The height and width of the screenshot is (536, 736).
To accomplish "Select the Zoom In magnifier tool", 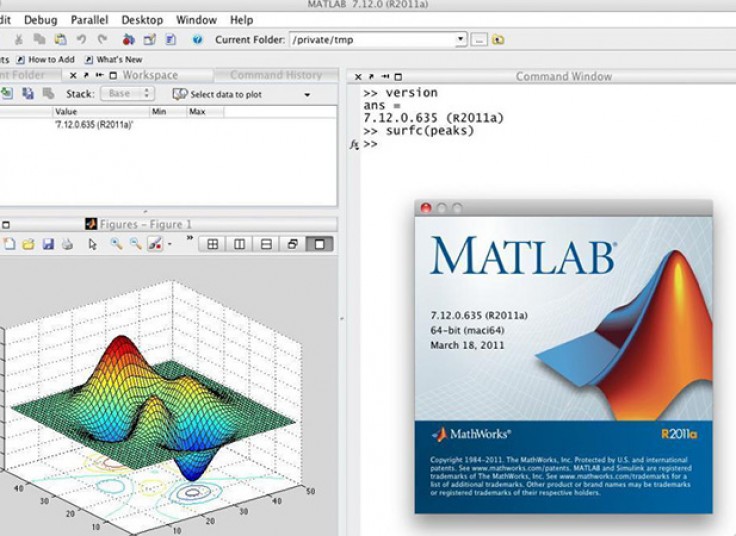I will [116, 244].
